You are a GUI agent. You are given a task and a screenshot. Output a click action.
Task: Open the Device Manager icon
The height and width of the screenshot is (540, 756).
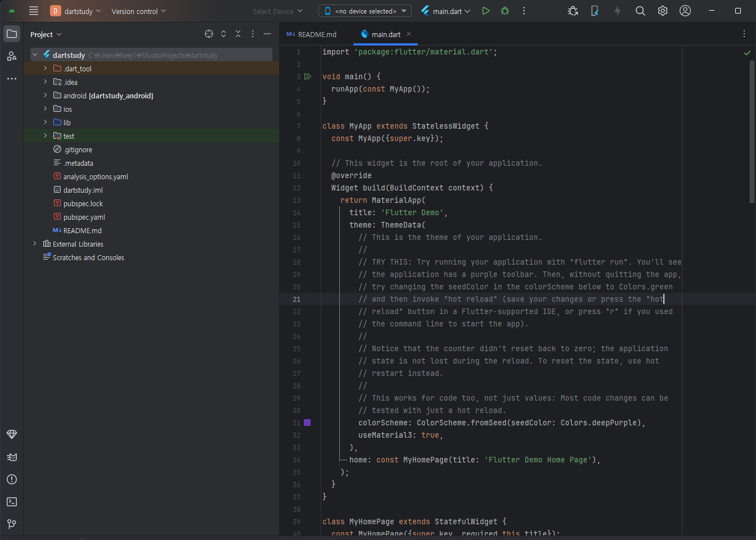click(x=595, y=11)
